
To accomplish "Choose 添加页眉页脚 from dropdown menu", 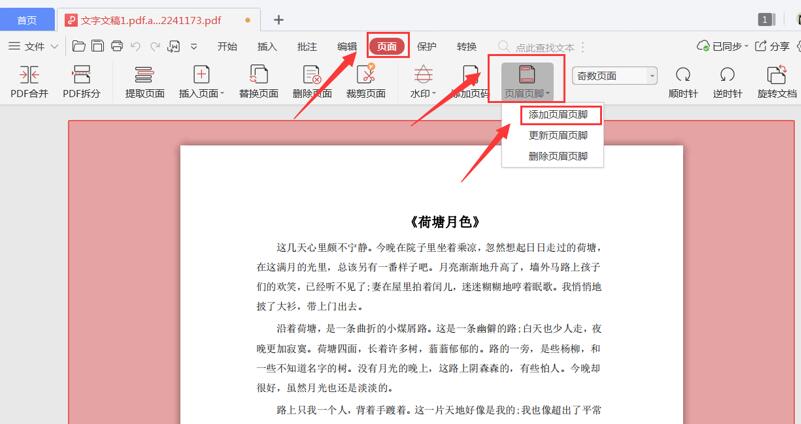I will click(558, 115).
